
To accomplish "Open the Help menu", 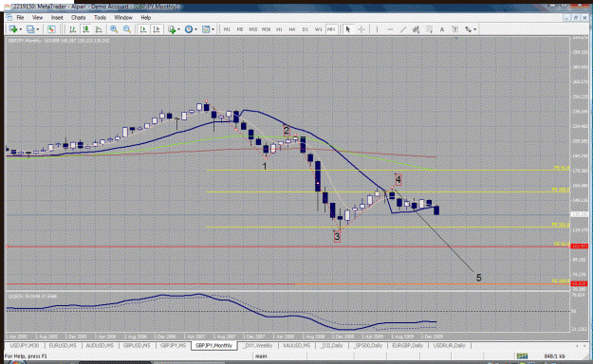I will [x=145, y=17].
